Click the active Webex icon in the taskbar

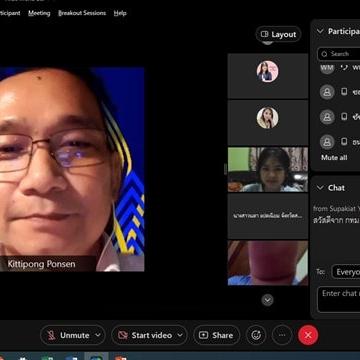96,357
